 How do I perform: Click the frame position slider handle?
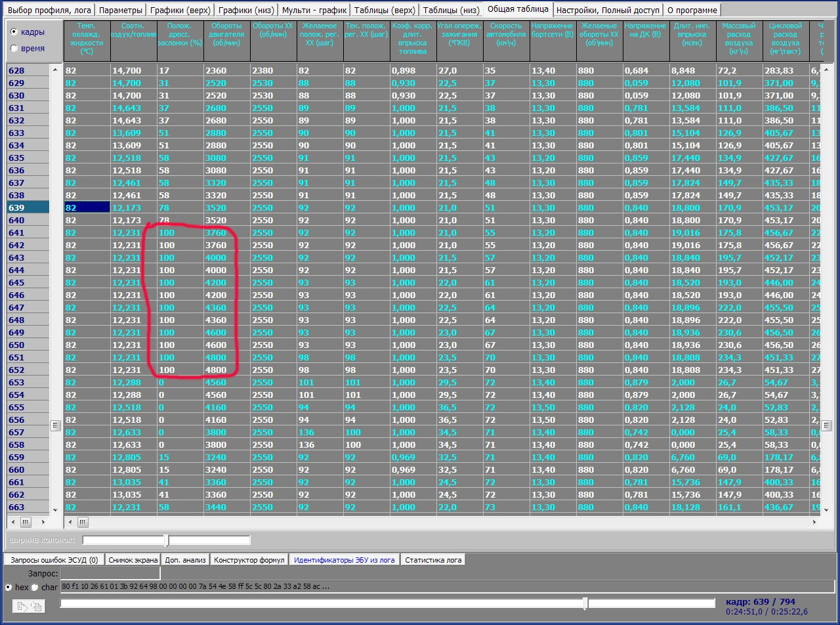coord(585,603)
